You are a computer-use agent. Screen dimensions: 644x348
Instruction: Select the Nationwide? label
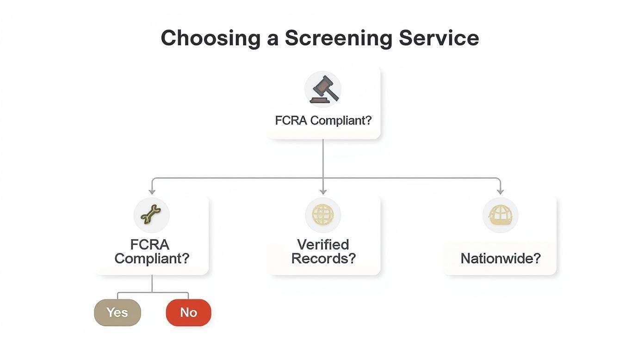point(500,258)
